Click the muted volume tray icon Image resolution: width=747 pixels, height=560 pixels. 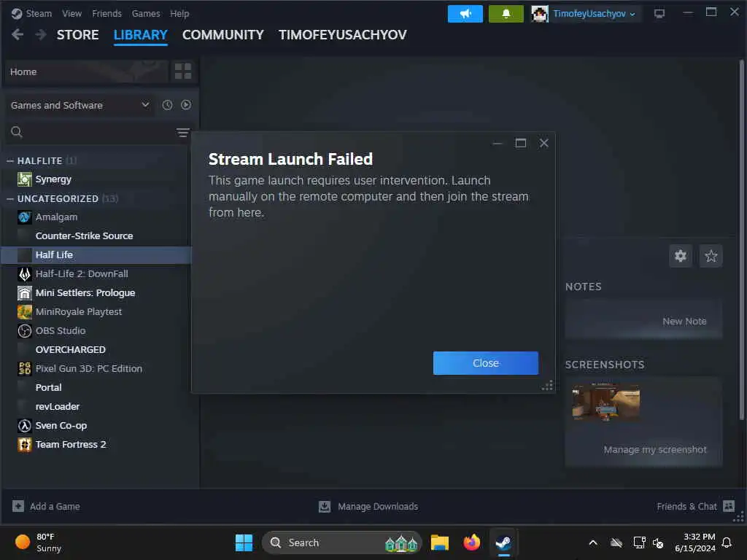(x=658, y=542)
